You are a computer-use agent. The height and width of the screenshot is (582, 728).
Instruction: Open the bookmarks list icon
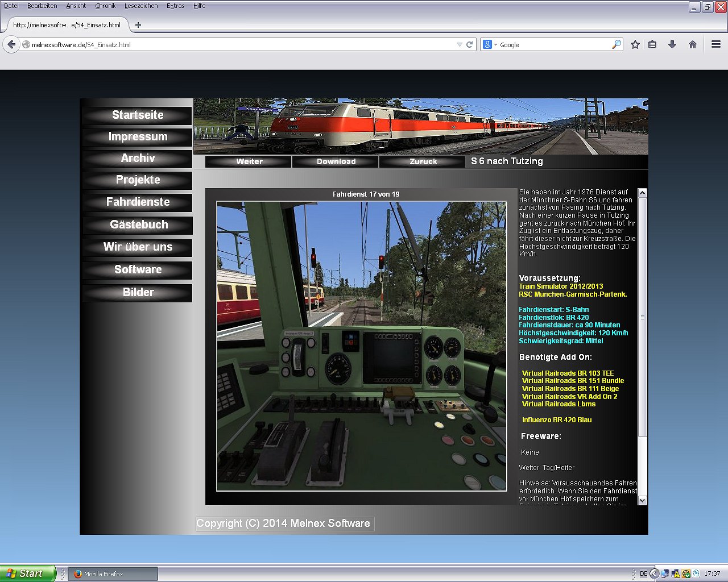click(652, 44)
